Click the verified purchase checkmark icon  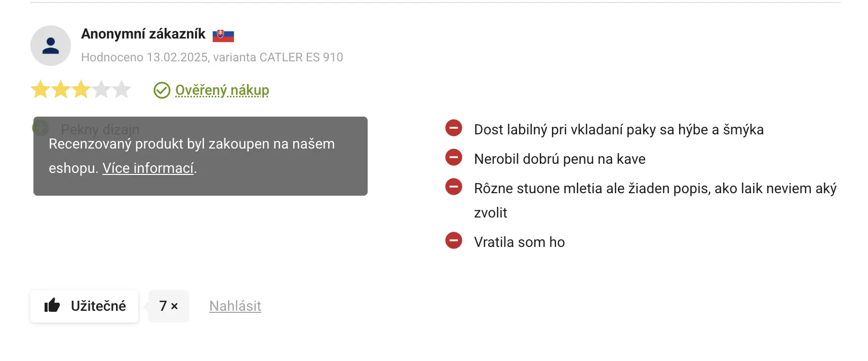click(x=162, y=90)
